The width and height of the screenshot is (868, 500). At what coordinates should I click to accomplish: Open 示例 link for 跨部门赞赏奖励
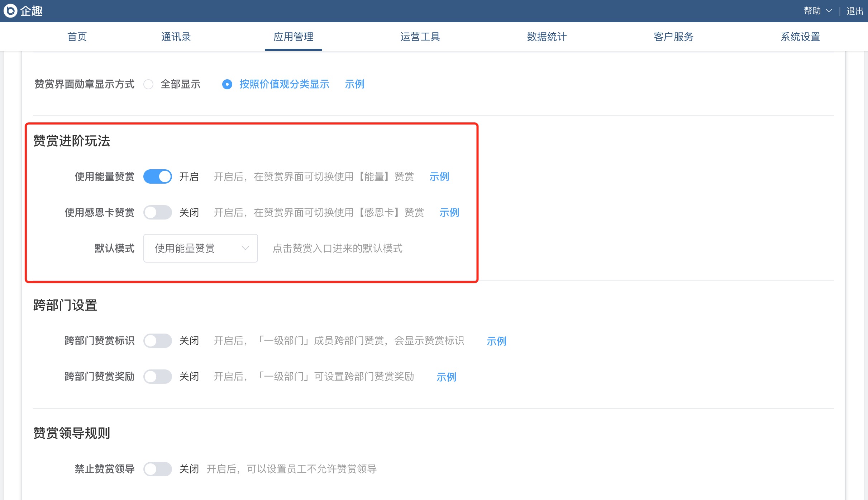pyautogui.click(x=446, y=377)
